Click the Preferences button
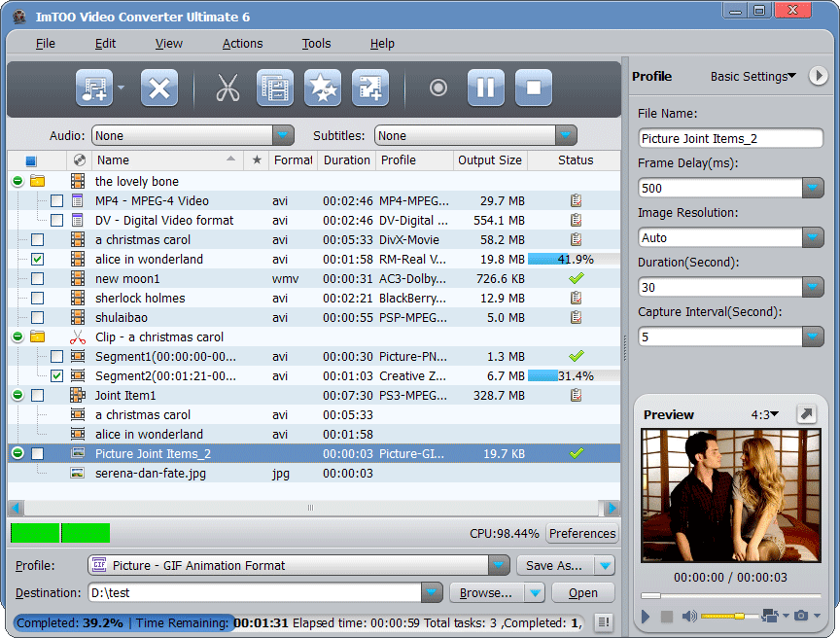Image resolution: width=840 pixels, height=638 pixels. point(582,534)
